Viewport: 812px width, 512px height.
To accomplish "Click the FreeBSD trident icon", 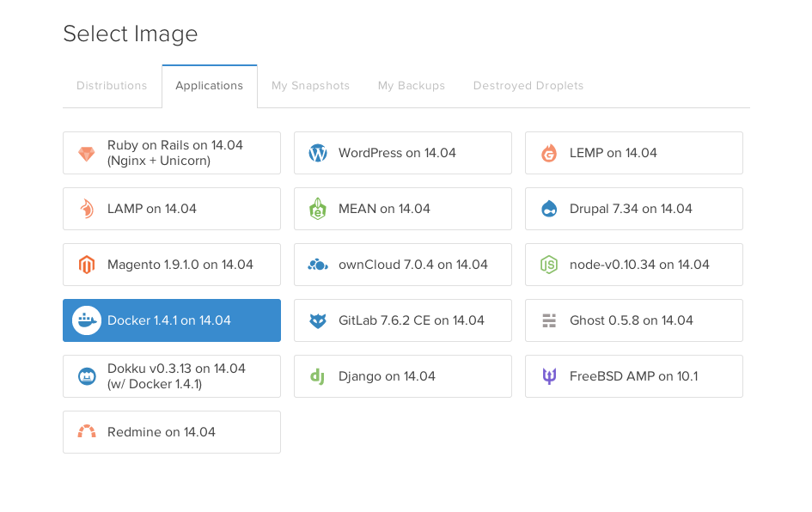I will tap(549, 376).
